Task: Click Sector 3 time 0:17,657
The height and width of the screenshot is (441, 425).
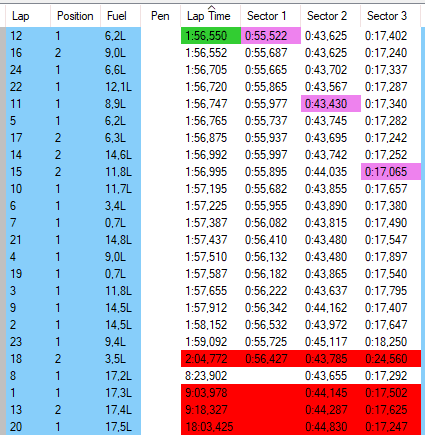Action: 386,189
